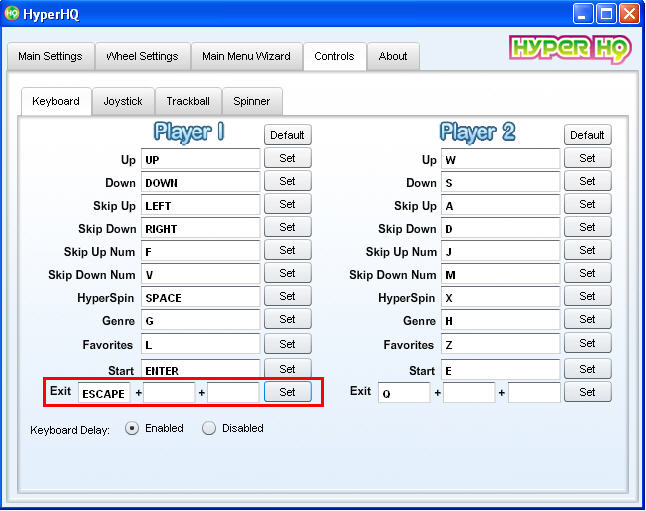Open the About tab
Image resolution: width=646 pixels, height=511 pixels.
[x=393, y=56]
